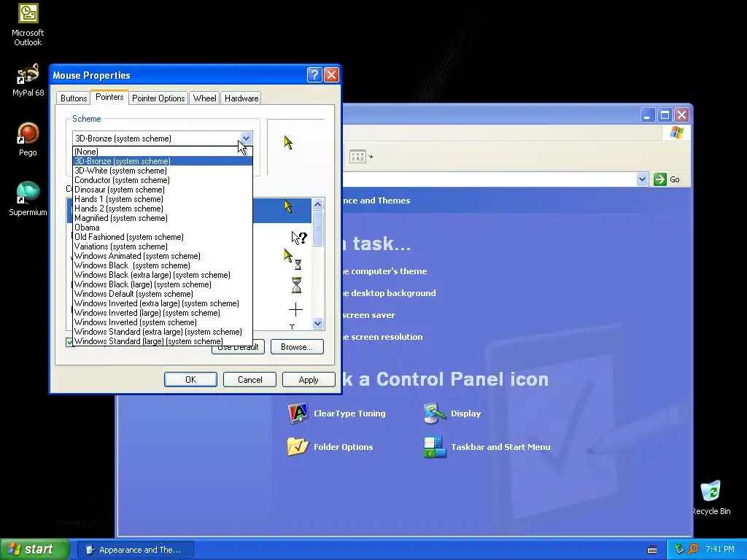Click the green Go arrow button
747x560 pixels.
click(659, 179)
